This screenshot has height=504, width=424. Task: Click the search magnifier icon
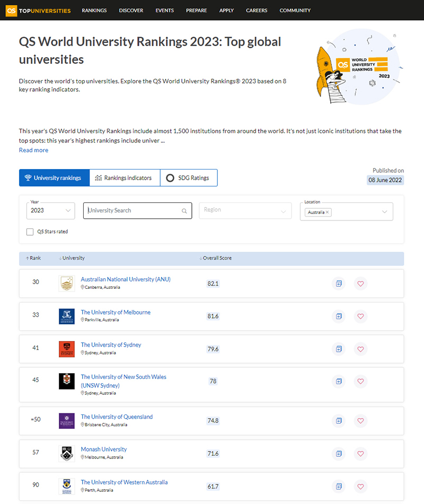184,211
